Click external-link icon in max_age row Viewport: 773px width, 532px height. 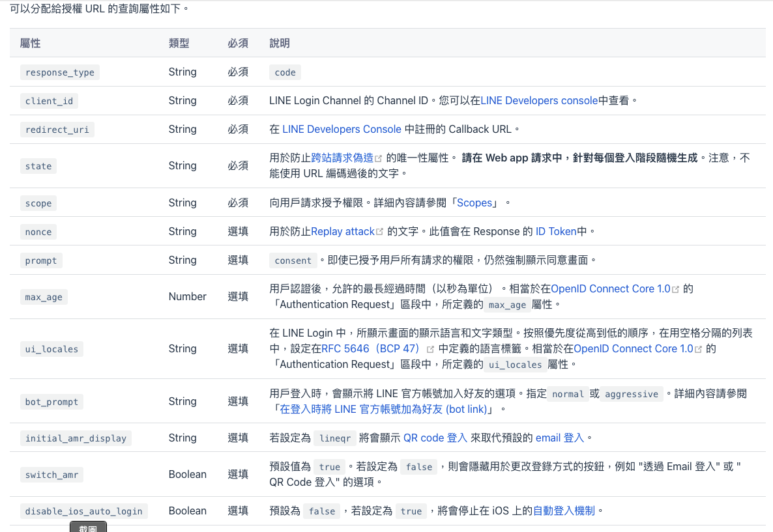pyautogui.click(x=675, y=289)
